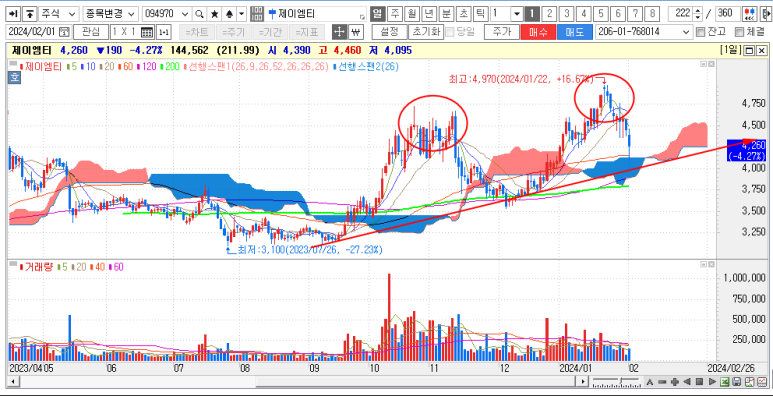
Task: Export chart data with Excel icon
Action: (x=724, y=382)
